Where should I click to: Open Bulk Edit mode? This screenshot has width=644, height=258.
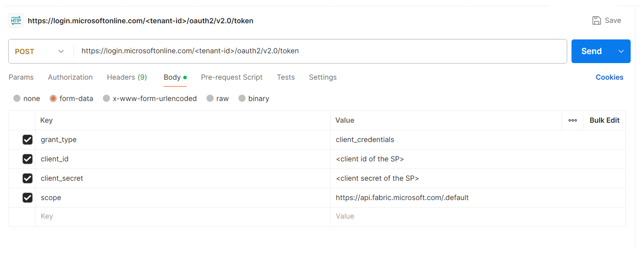(x=604, y=120)
